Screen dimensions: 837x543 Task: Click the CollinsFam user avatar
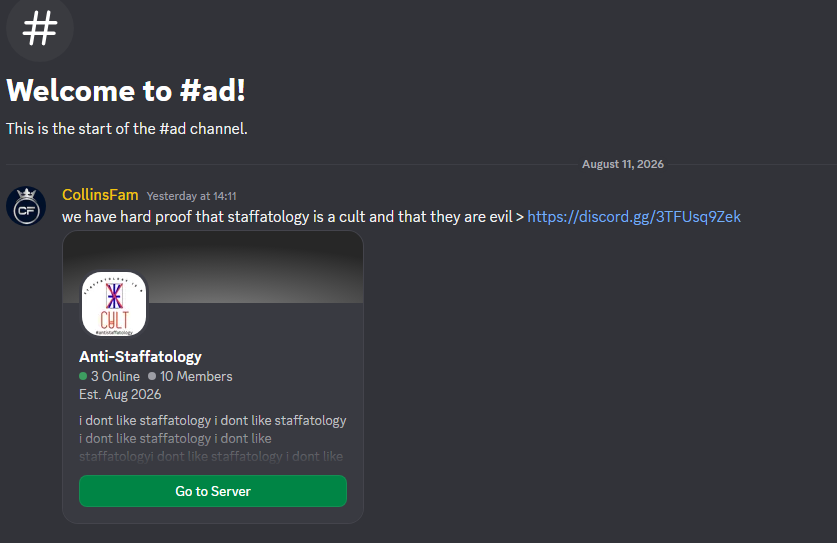26,206
